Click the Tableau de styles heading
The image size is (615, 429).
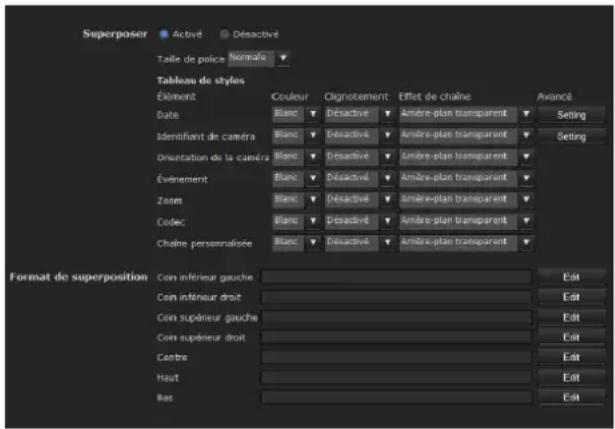click(200, 80)
